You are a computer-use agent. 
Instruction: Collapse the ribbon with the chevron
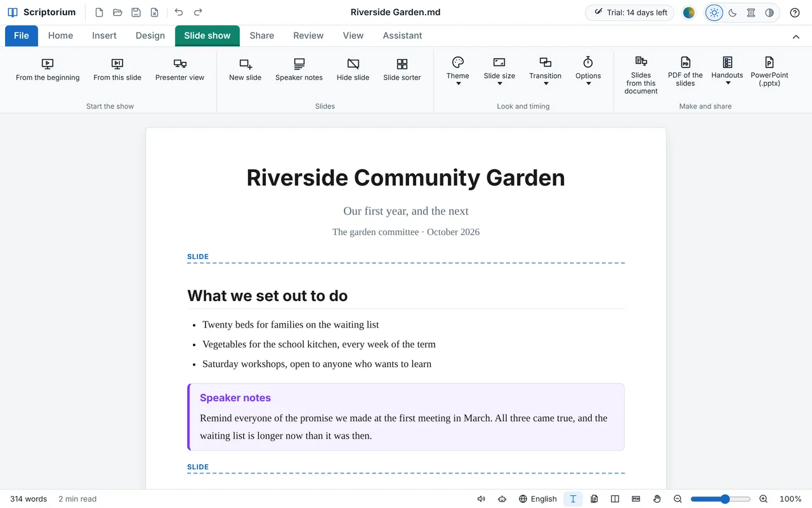pos(796,37)
